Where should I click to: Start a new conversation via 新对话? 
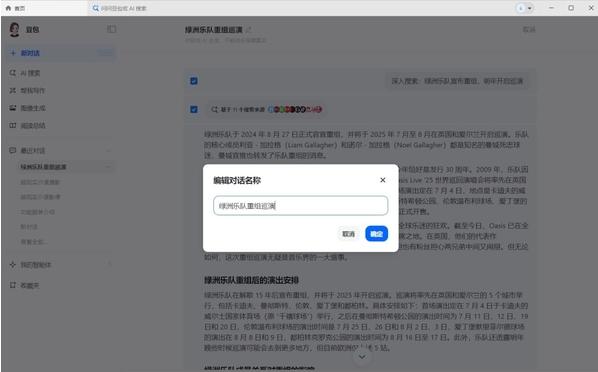pyautogui.click(x=61, y=53)
